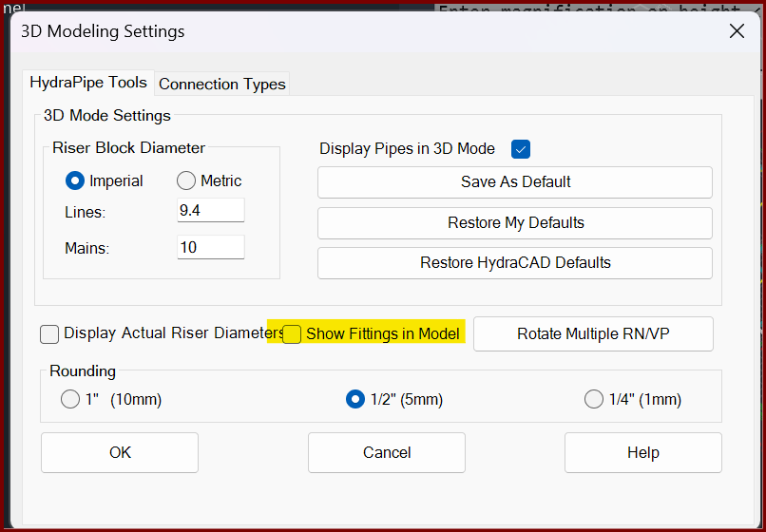Choose the Metric units option

click(186, 180)
